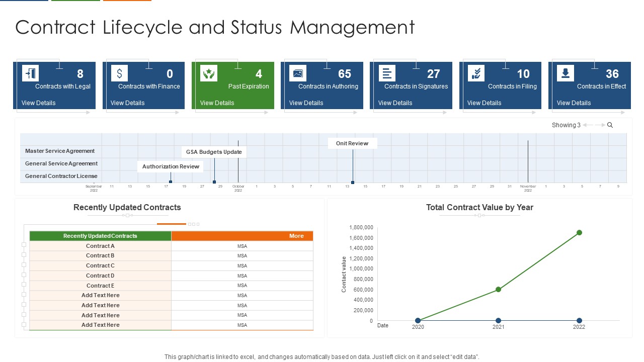
Task: Click the 1,800,000 axis value
Action: tap(361, 227)
